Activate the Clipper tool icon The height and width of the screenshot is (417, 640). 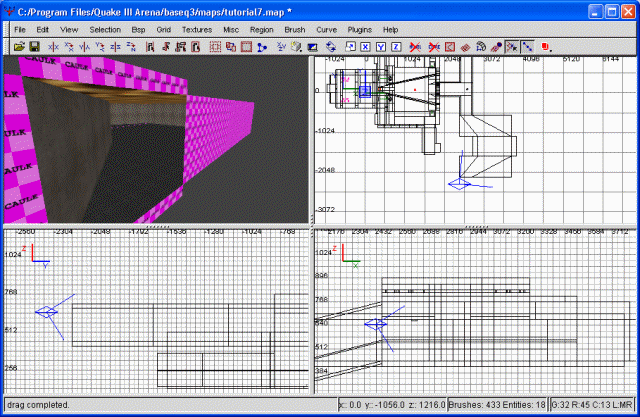point(262,47)
